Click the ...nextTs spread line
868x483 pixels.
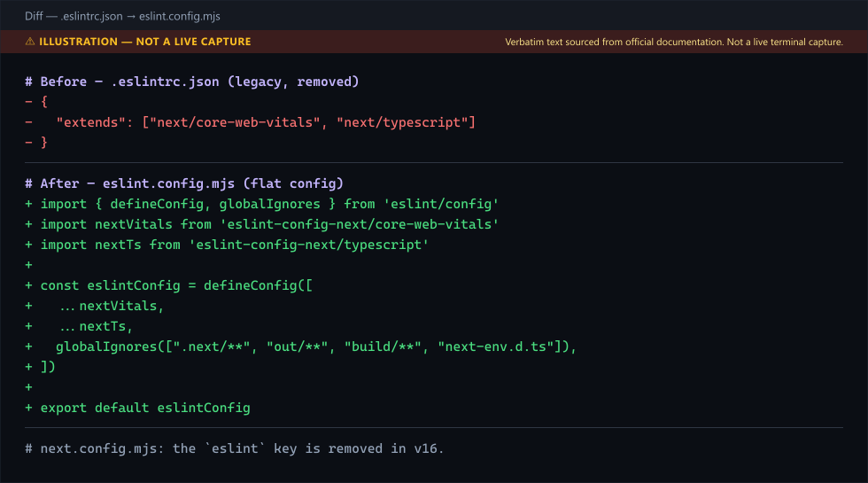point(79,326)
